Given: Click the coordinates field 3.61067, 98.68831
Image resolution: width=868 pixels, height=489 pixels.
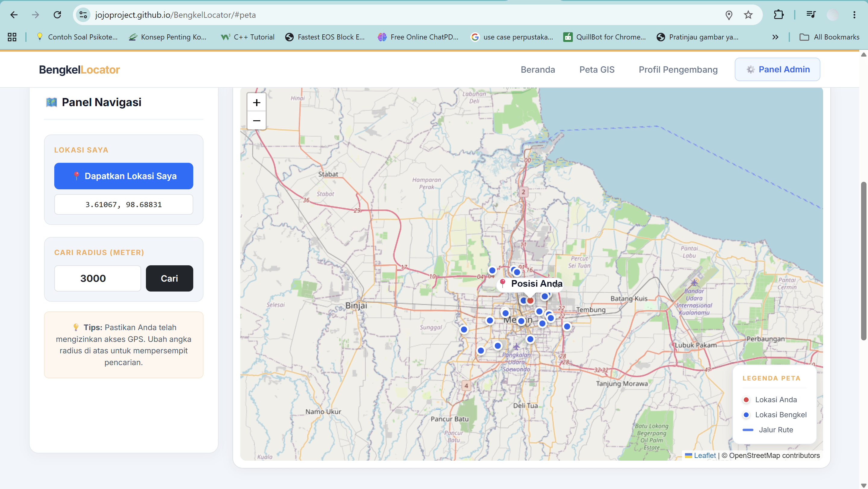Looking at the screenshot, I should point(124,205).
